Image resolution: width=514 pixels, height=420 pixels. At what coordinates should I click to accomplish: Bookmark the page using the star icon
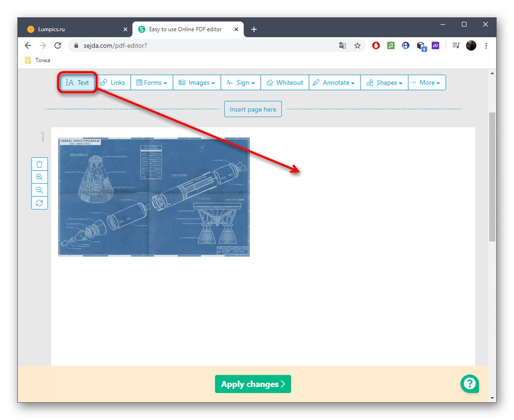pos(358,45)
